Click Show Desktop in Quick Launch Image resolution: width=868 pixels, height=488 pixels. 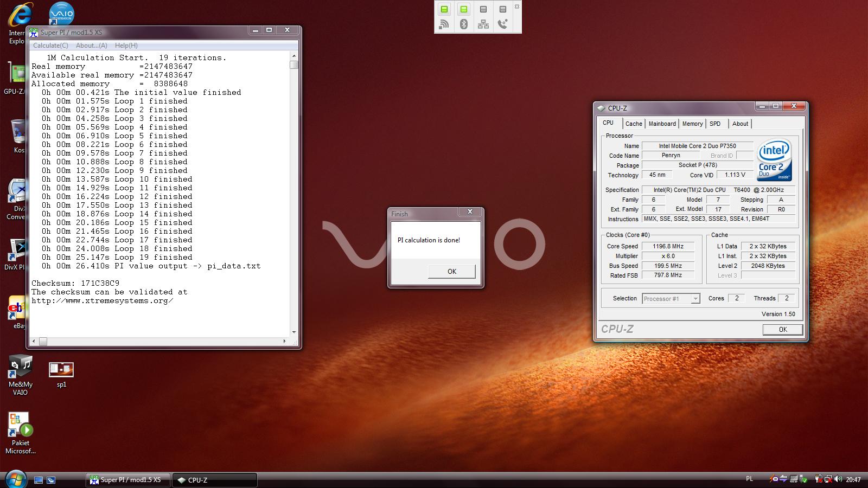39,480
